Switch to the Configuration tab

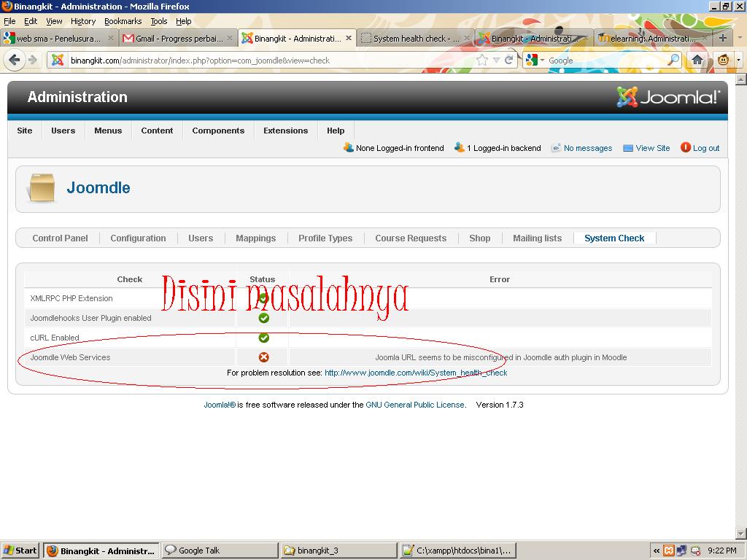pyautogui.click(x=138, y=238)
